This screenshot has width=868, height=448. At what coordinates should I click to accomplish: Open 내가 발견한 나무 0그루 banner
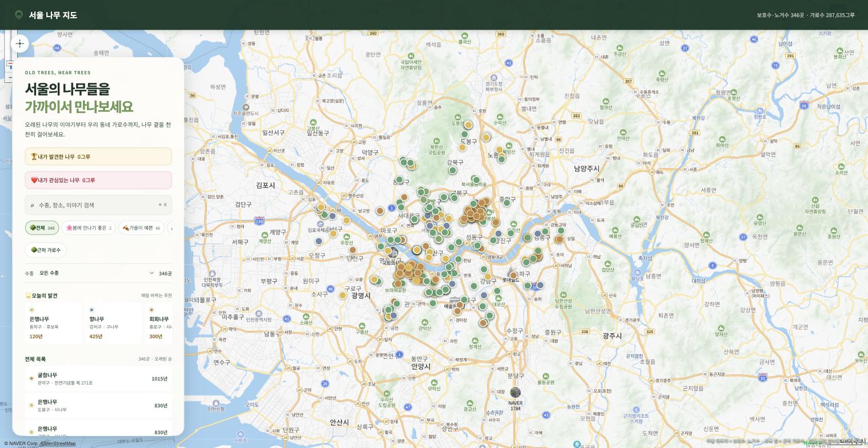tap(98, 157)
